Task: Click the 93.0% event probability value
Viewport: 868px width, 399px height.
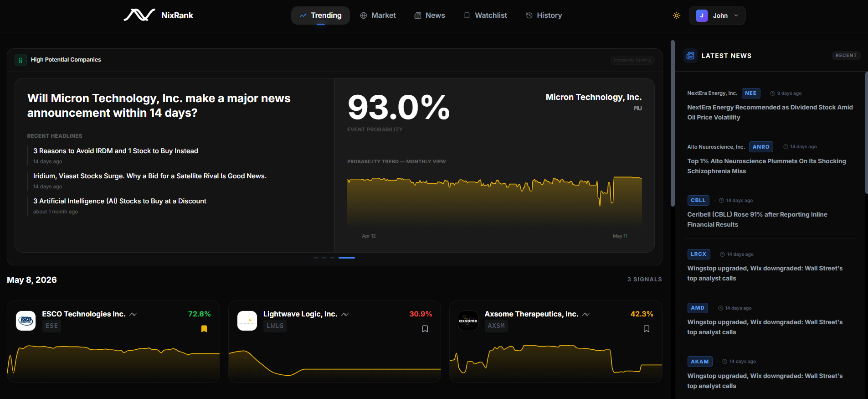Action: (399, 108)
